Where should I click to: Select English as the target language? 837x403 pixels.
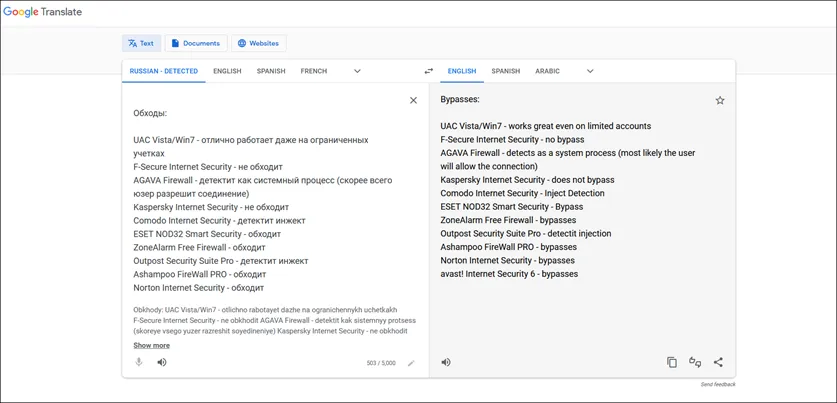point(462,71)
